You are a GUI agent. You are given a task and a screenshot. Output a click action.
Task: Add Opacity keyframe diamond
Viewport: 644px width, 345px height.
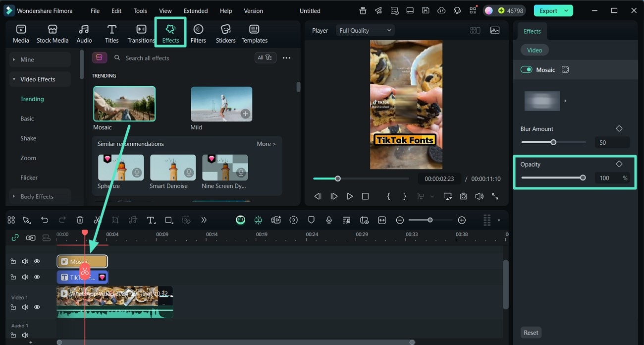coord(619,164)
